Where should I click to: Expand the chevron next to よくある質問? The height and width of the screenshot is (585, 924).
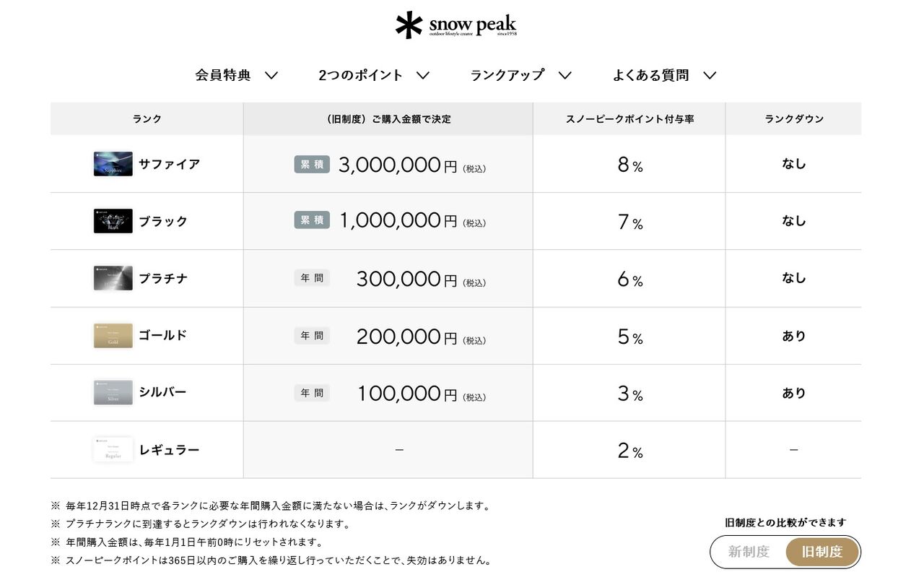tap(710, 75)
